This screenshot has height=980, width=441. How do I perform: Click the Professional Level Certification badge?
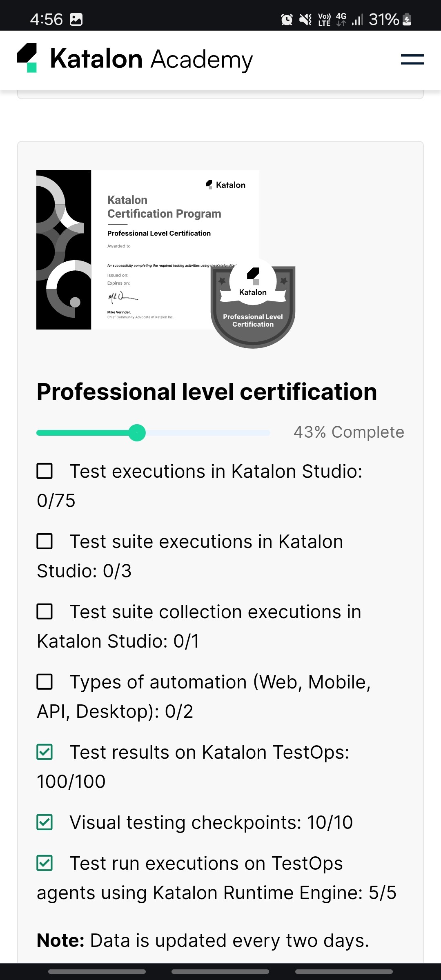tap(253, 303)
